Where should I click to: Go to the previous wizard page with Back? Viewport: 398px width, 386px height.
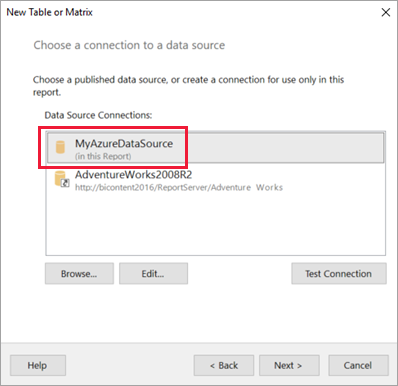pos(224,365)
